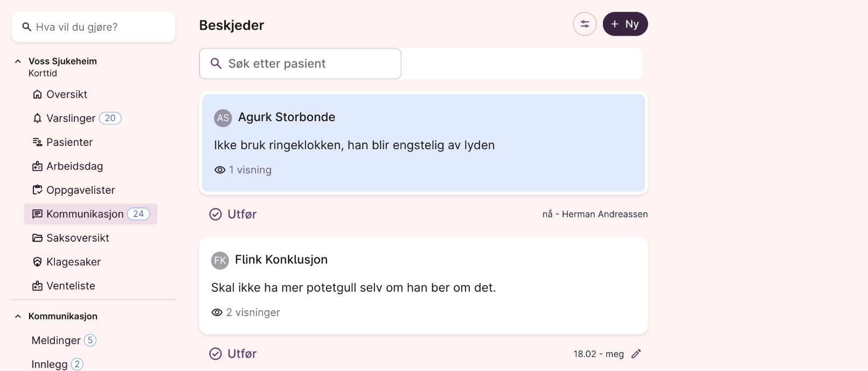Mark Flink Konklusjon message as Utført

(233, 354)
